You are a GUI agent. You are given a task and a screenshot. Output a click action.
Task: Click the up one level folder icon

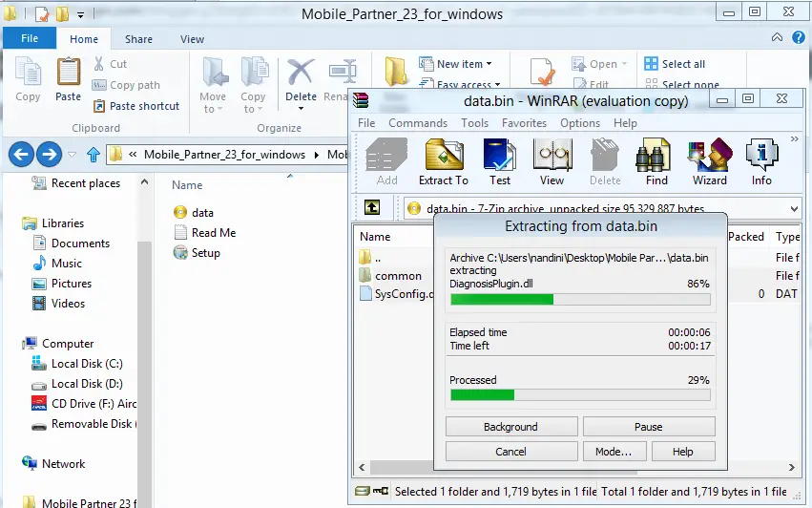[374, 208]
